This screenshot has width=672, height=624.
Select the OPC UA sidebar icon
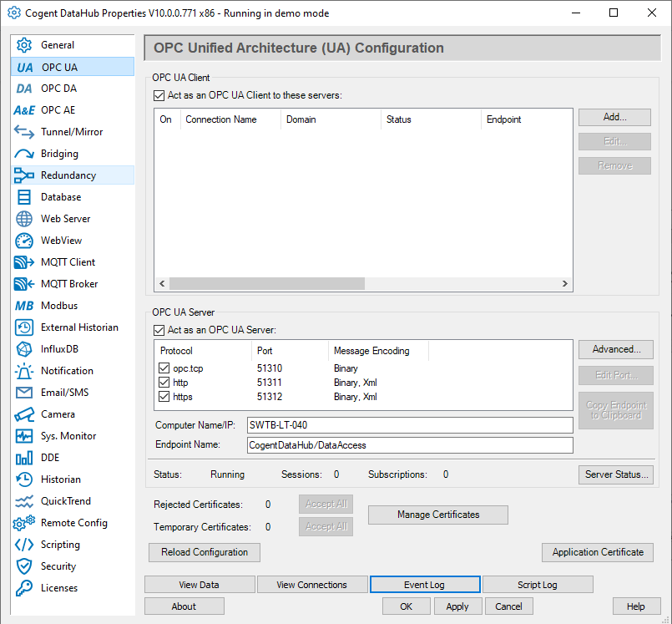[24, 68]
